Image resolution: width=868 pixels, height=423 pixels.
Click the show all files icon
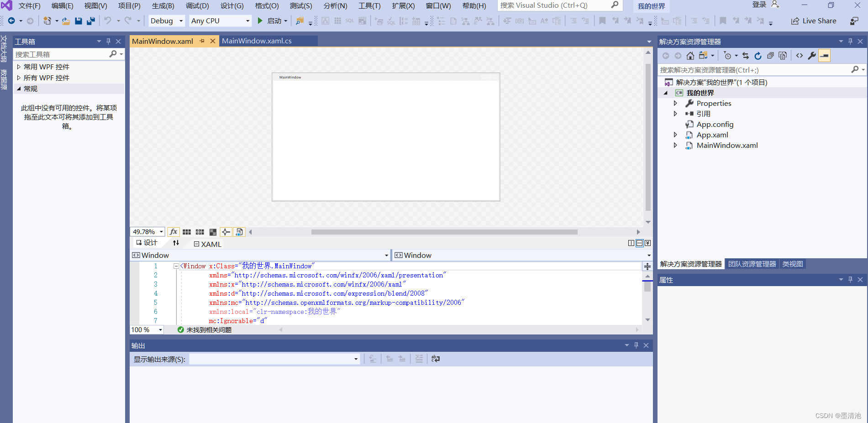(783, 56)
